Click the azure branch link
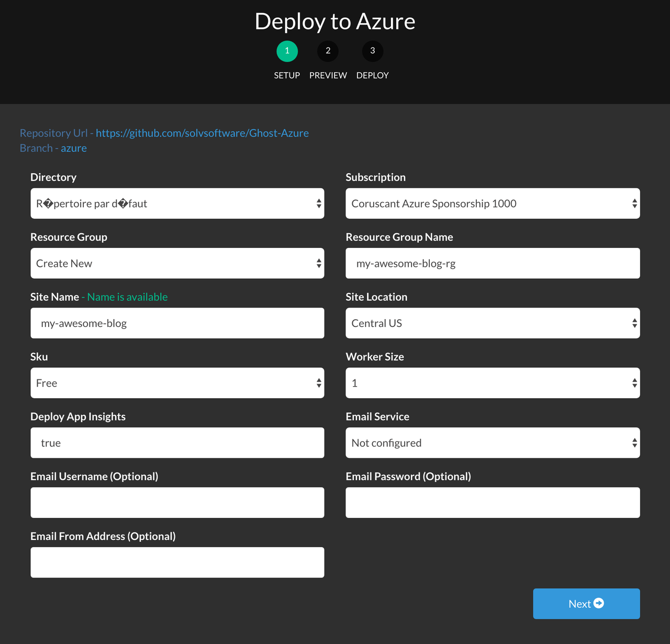Image resolution: width=670 pixels, height=644 pixels. point(74,148)
